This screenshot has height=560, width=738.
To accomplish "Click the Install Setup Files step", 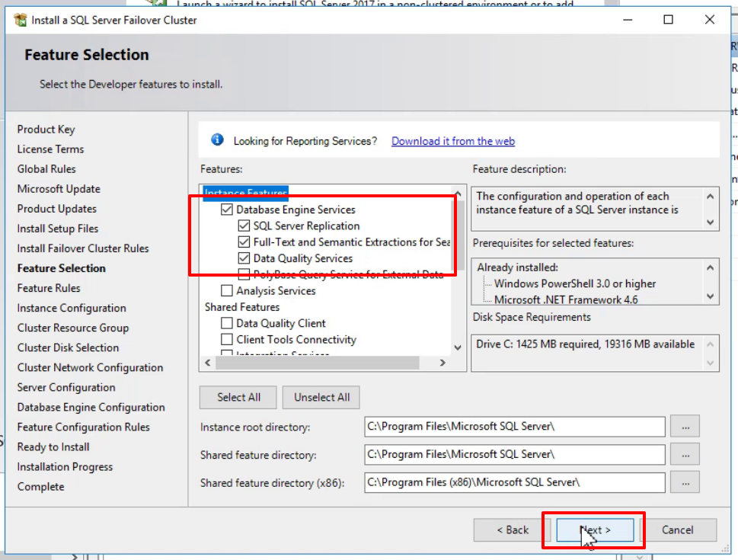I will pyautogui.click(x=58, y=229).
